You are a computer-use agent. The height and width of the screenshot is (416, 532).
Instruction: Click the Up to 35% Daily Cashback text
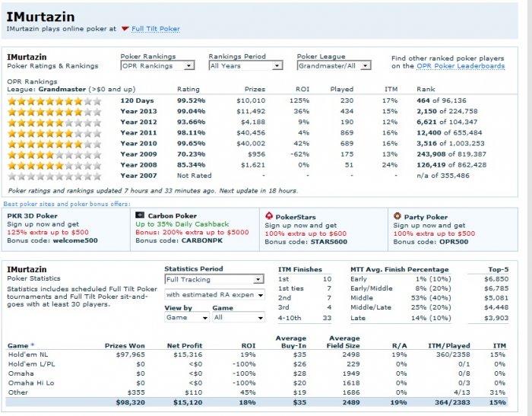(x=182, y=224)
